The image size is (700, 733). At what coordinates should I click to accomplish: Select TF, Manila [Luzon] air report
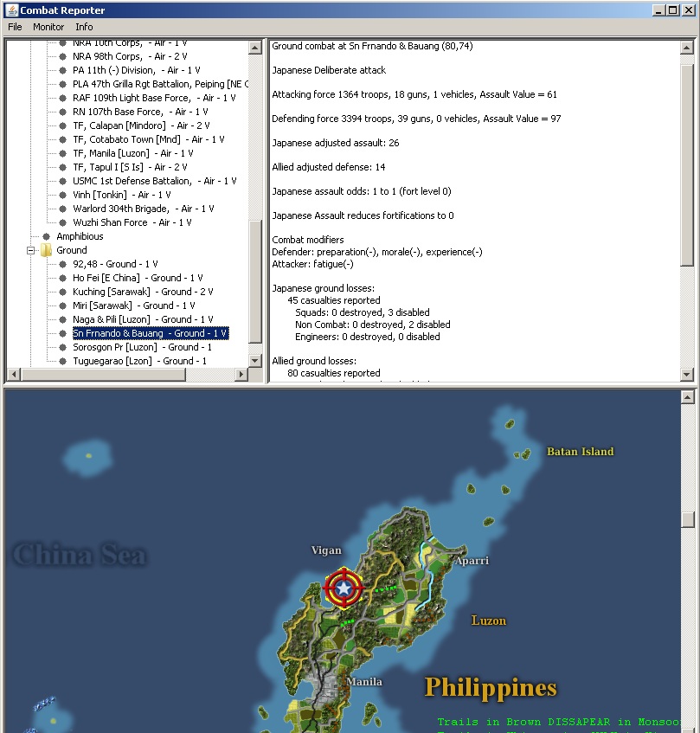pos(133,153)
